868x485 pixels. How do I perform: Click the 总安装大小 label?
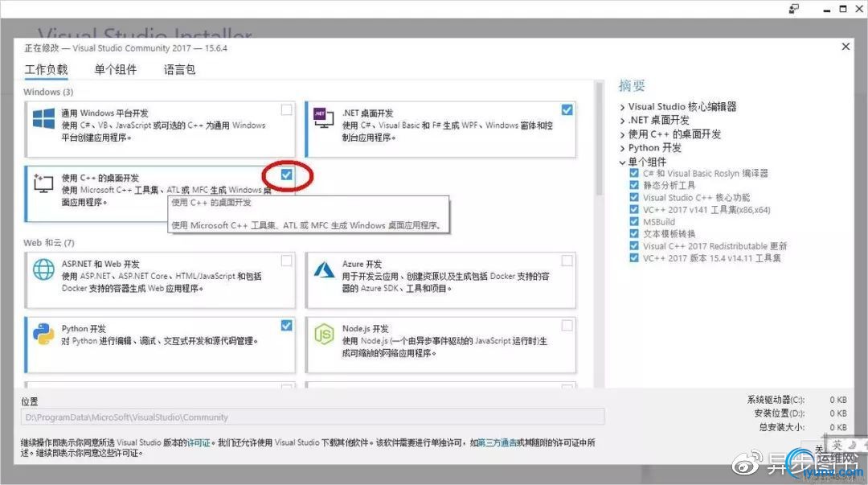click(x=782, y=427)
